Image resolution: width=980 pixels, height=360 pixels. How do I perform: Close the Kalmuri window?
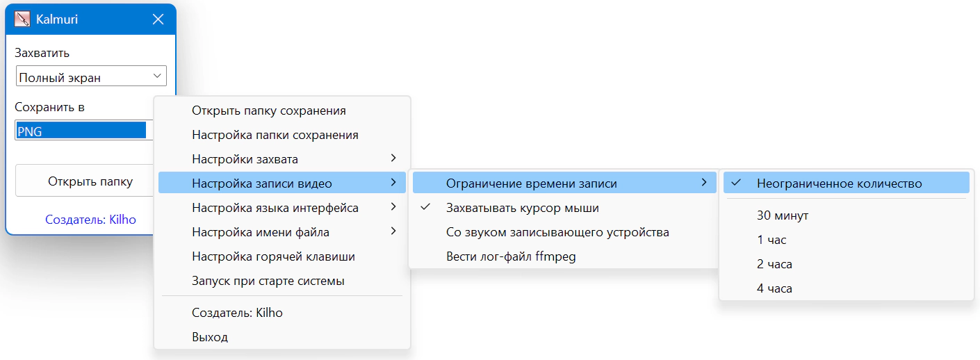coord(158,19)
